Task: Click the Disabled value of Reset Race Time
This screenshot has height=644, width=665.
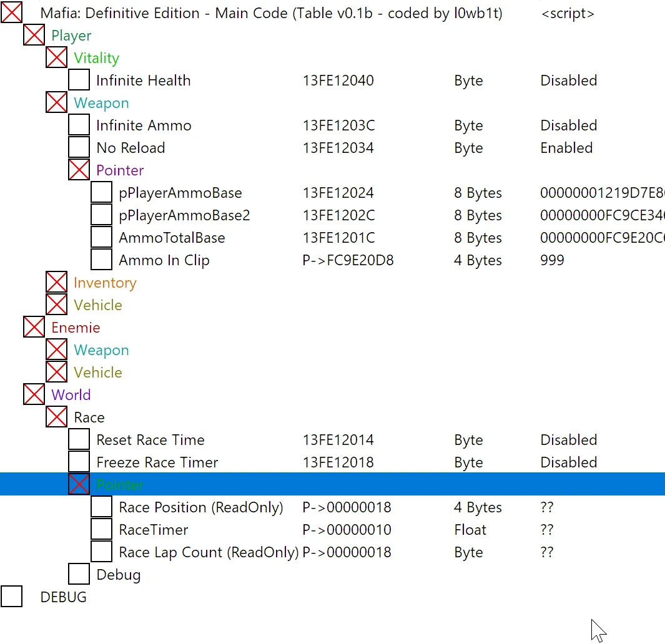Action: [x=568, y=440]
